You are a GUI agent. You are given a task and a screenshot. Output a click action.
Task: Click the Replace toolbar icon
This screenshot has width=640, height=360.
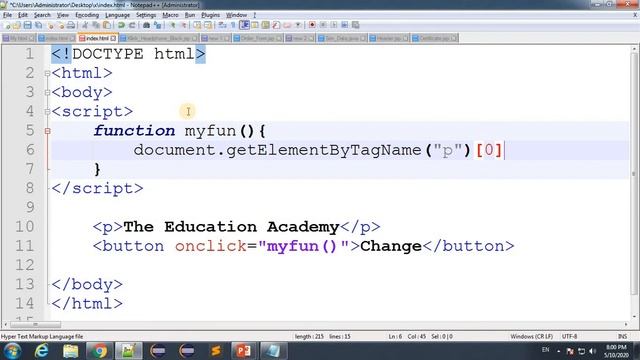click(x=158, y=25)
